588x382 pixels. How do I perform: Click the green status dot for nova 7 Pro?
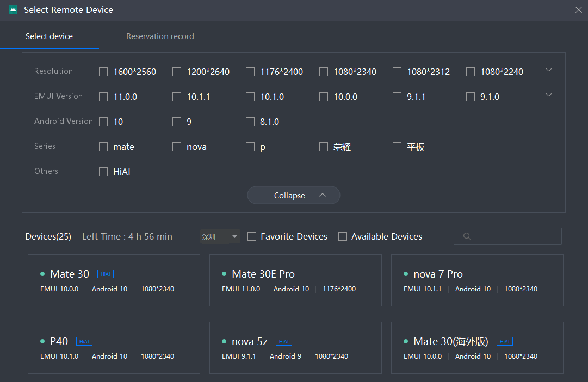[x=406, y=274]
